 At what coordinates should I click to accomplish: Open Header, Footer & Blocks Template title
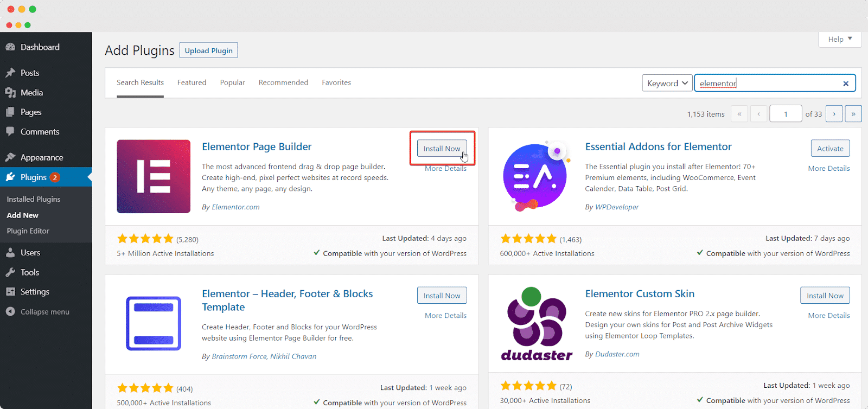(288, 301)
